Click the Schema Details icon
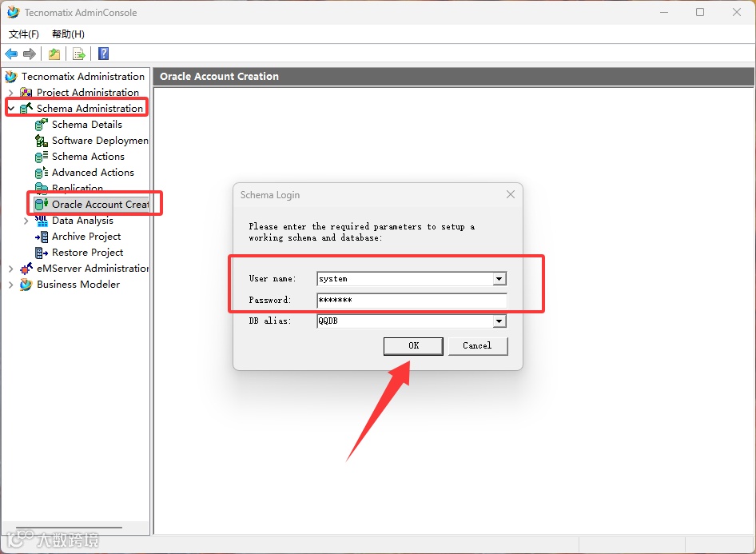 click(42, 125)
